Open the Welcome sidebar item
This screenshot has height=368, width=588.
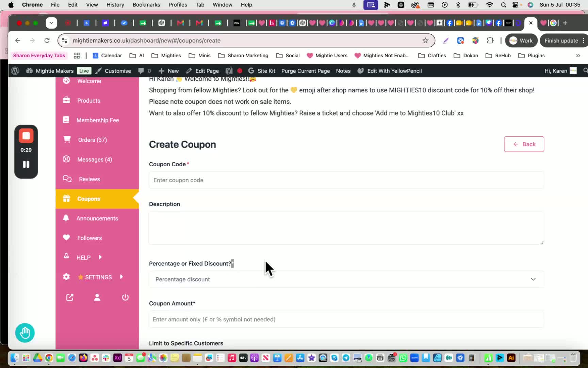[89, 81]
